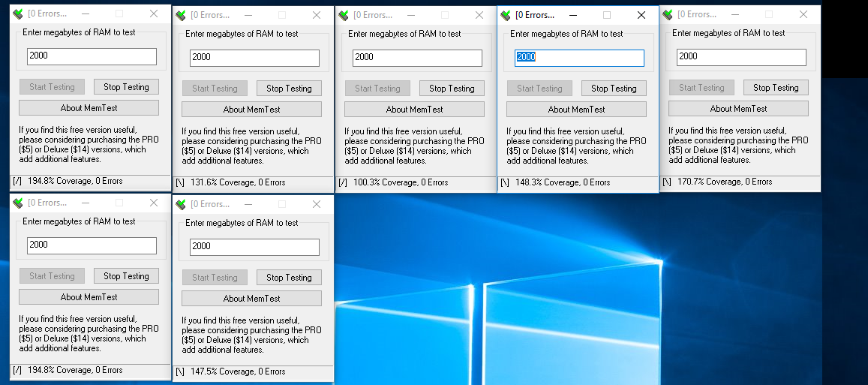Click grayed Start Testing in 148.3% coverage window
Screen dimensions: 868x385
tap(539, 88)
